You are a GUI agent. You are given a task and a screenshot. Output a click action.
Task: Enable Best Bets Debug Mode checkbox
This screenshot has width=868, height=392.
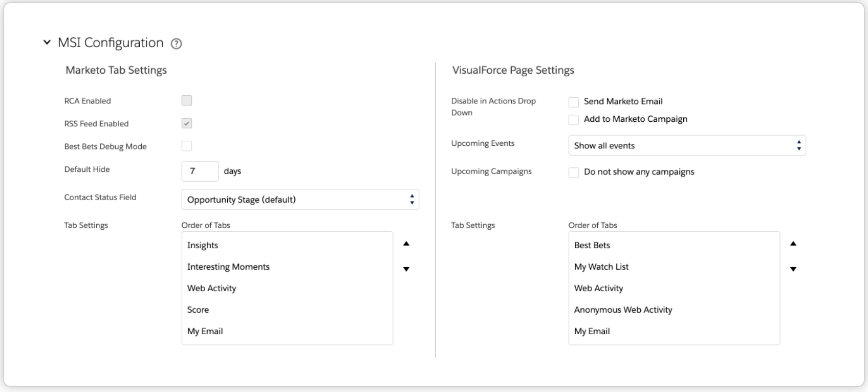point(187,146)
